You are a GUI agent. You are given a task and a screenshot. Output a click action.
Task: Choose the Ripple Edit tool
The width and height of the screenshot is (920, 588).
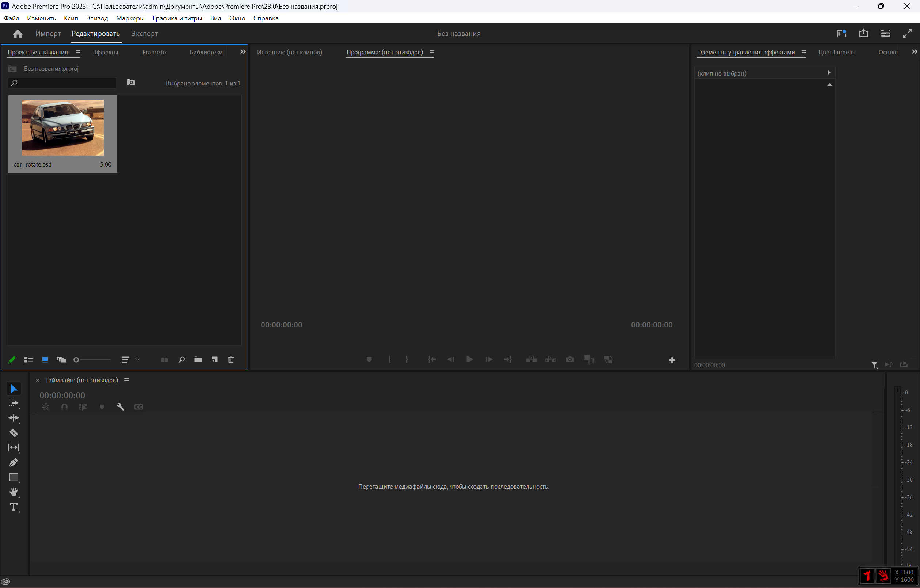[14, 418]
